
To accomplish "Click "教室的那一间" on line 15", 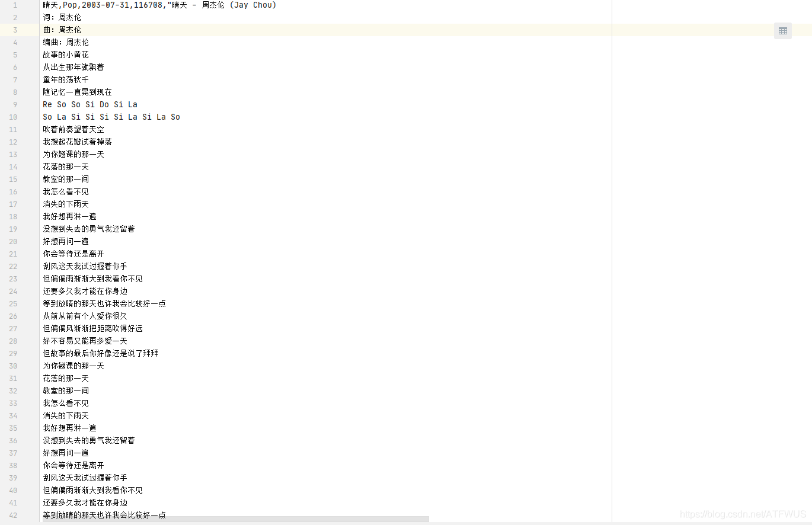I will (66, 179).
